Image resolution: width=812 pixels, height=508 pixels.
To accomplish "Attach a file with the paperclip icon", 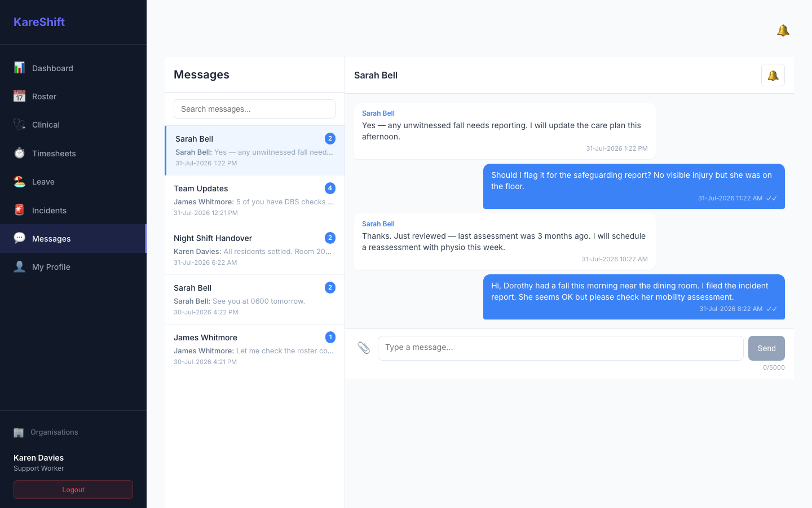I will coord(364,348).
